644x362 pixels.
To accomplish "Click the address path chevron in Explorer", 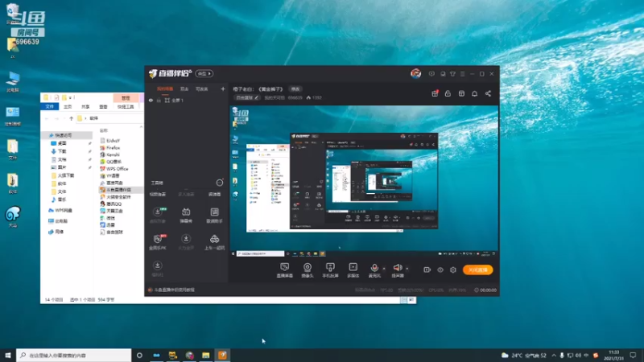I will coord(86,118).
